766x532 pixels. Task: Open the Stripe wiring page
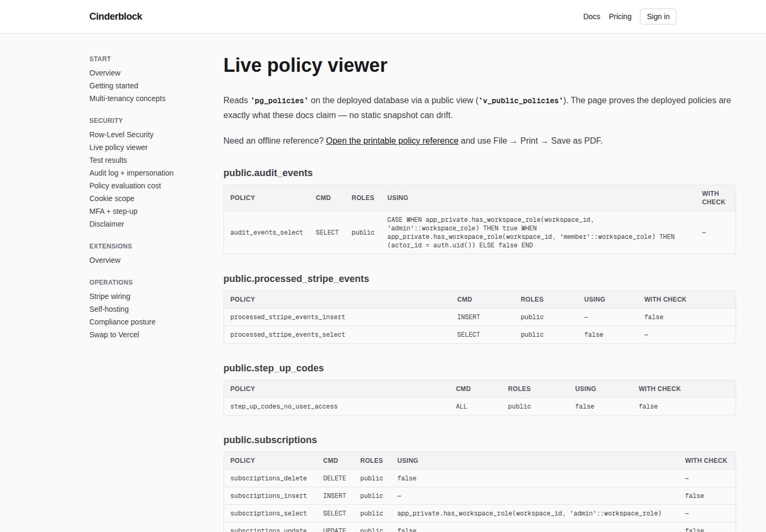point(110,296)
